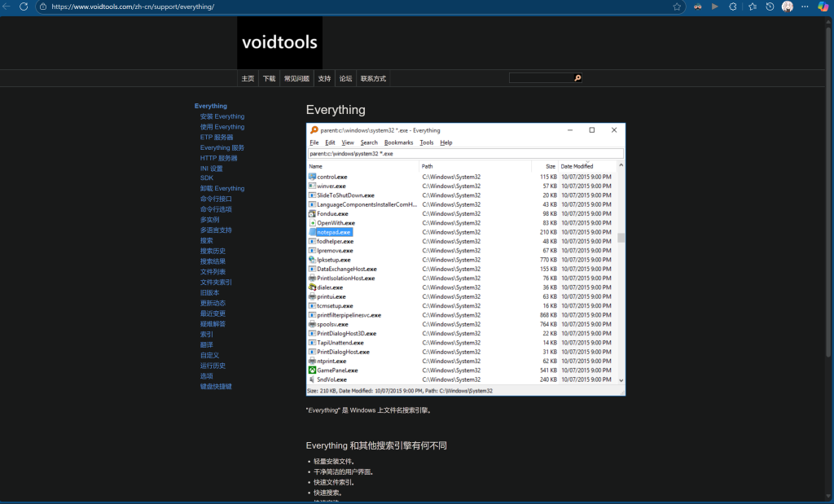This screenshot has width=834, height=504.
Task: Add page to favorites with star icon
Action: pos(677,7)
